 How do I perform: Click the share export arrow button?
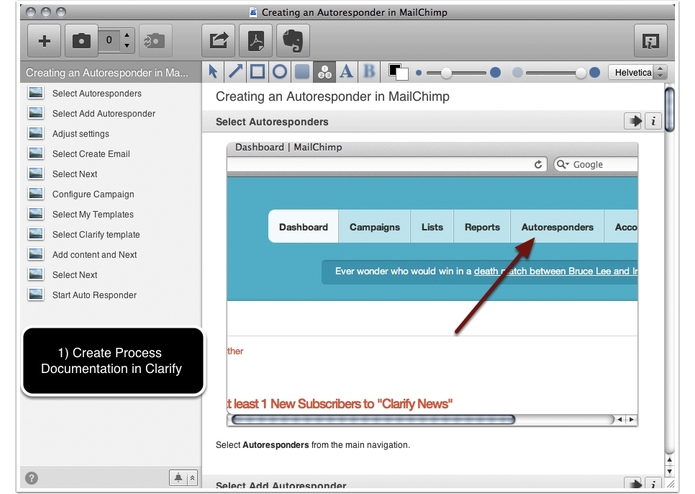(x=219, y=40)
